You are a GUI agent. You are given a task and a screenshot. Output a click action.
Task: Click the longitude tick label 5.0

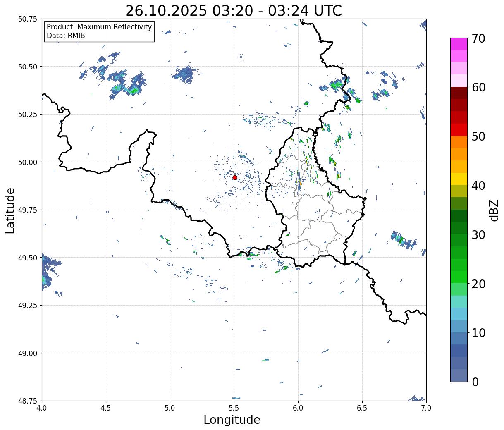pyautogui.click(x=170, y=408)
